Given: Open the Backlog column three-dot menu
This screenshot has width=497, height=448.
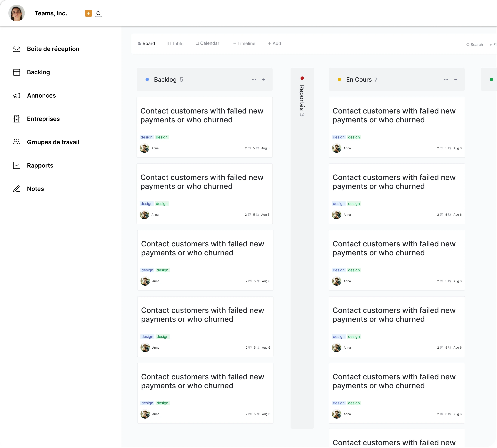Looking at the screenshot, I should point(254,79).
